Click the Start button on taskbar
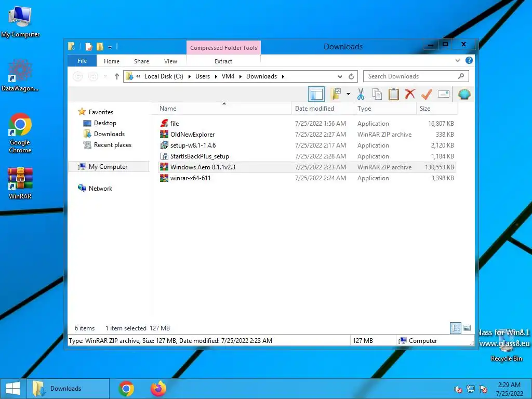532x399 pixels. (x=13, y=389)
